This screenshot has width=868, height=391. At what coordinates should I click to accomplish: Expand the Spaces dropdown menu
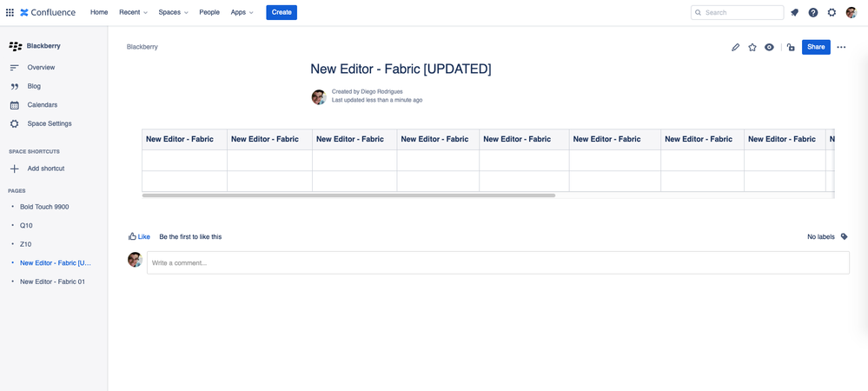[x=173, y=12]
